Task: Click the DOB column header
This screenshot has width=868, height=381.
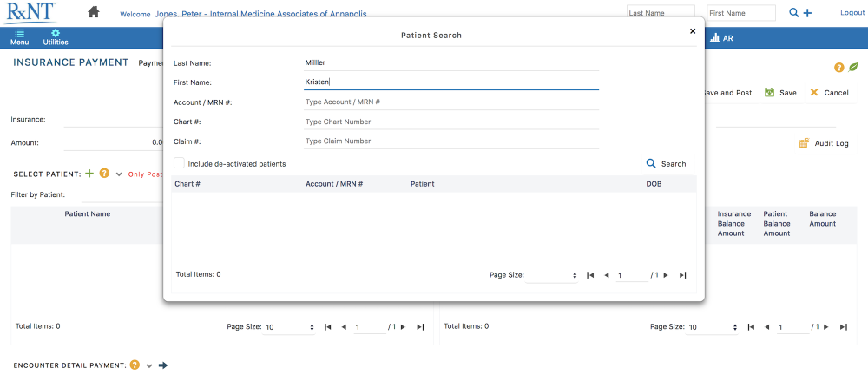Action: 654,183
